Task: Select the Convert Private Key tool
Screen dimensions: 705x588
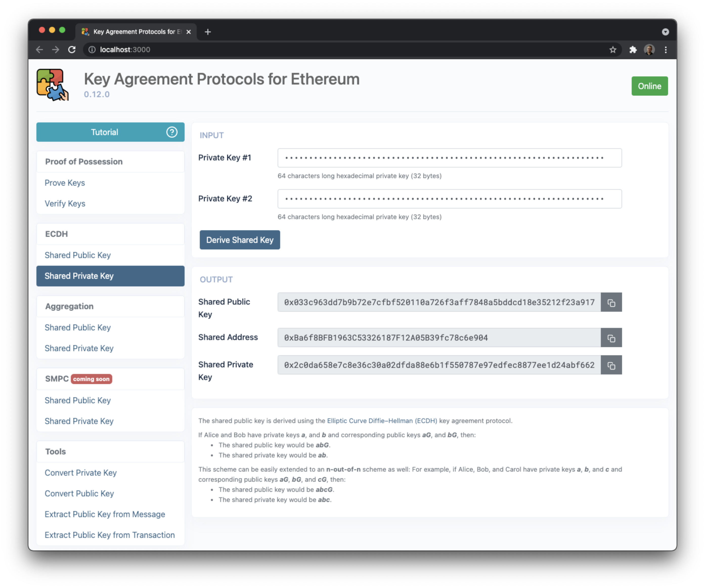Action: pyautogui.click(x=81, y=473)
